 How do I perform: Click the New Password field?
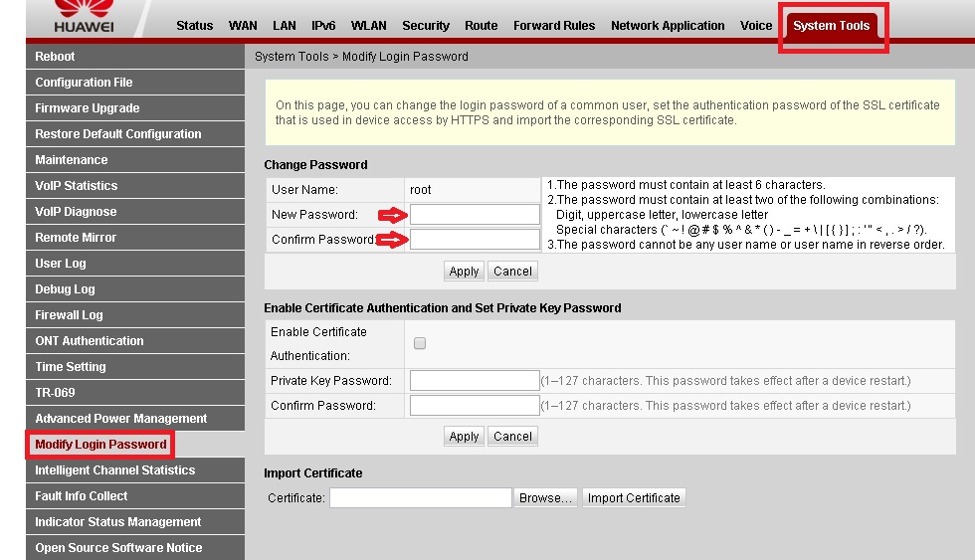475,214
